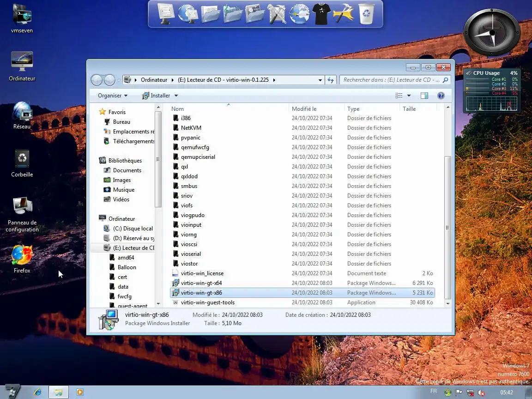The width and height of the screenshot is (532, 399).
Task: Open the Organiser dropdown menu
Action: click(113, 96)
